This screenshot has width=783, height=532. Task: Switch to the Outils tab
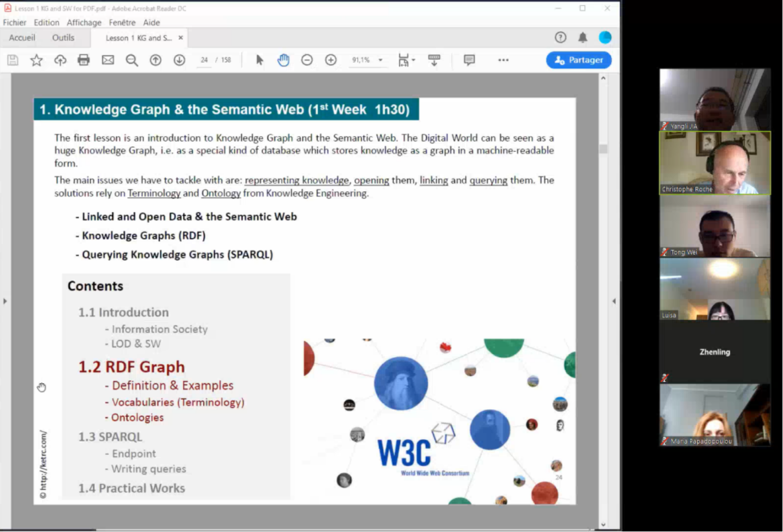(63, 38)
